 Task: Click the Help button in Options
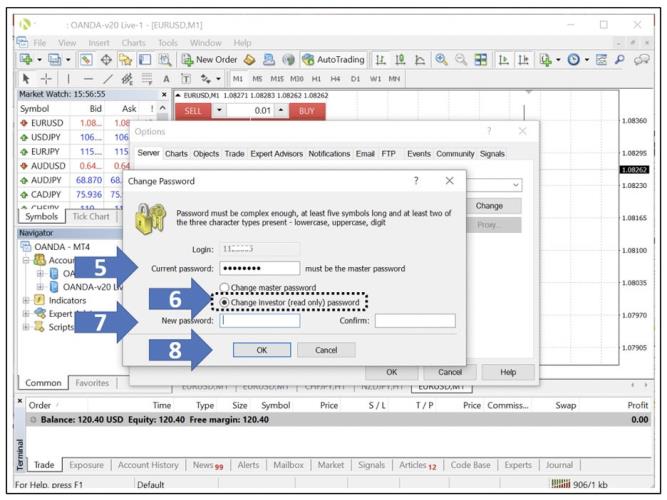click(508, 372)
